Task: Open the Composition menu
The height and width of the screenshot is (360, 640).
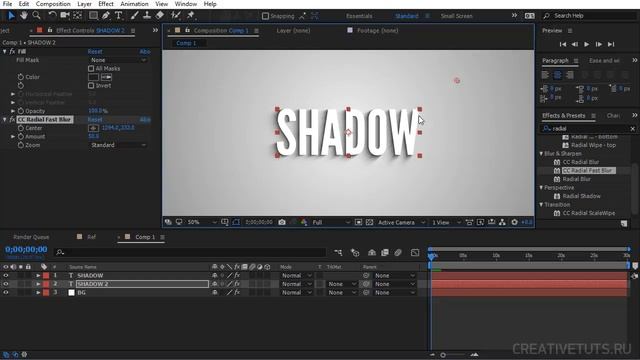Action: (53, 4)
